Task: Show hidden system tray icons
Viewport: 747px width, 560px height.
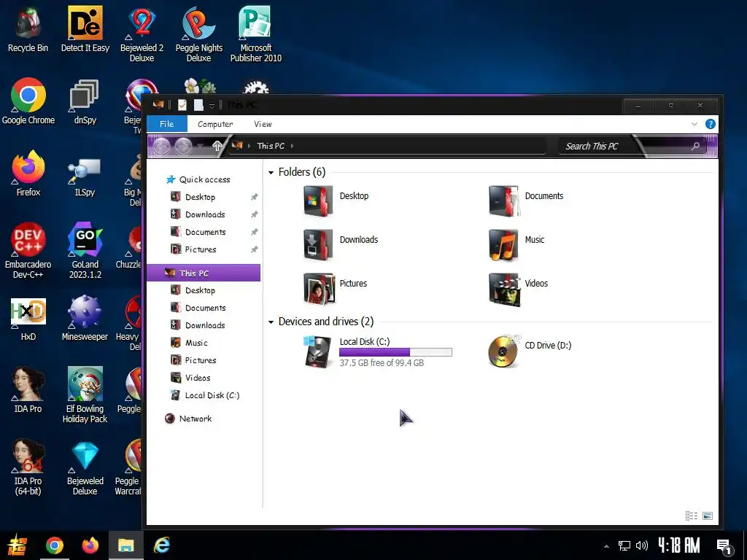Action: (x=606, y=546)
